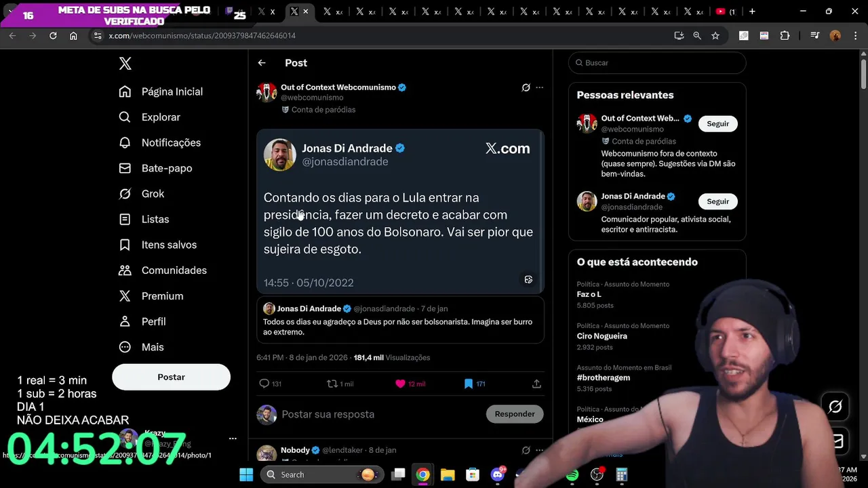Open Discord from the taskbar

498,474
